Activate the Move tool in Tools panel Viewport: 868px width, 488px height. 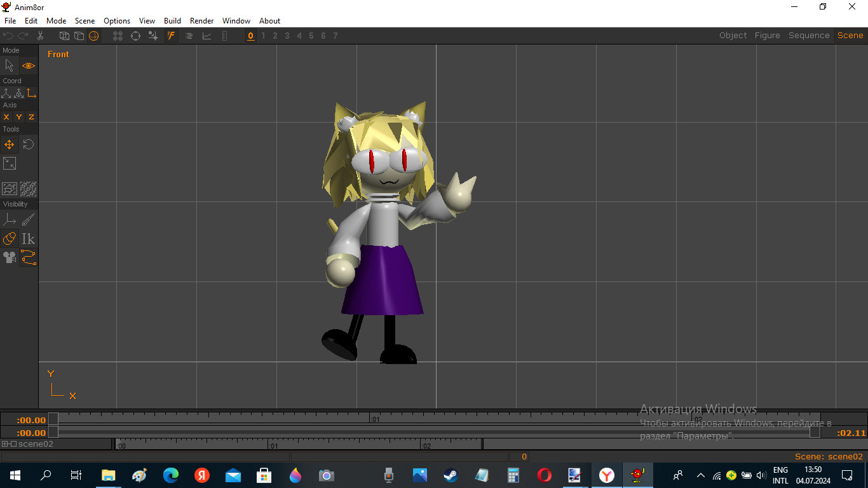click(x=9, y=144)
